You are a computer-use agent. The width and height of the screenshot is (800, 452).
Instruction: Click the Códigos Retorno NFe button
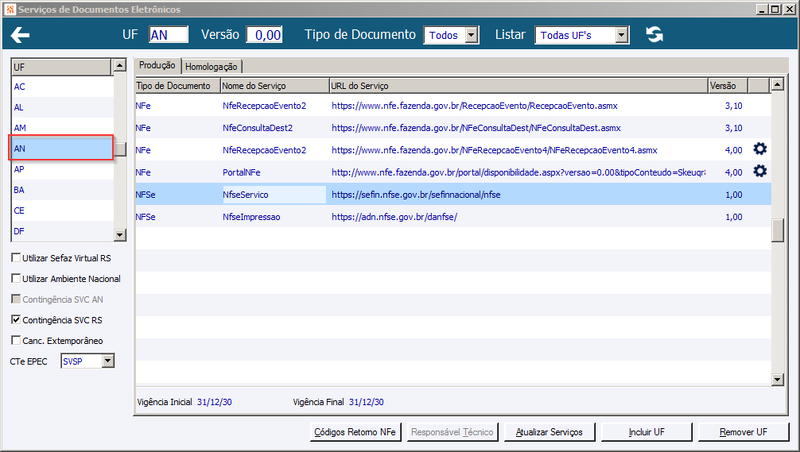355,432
